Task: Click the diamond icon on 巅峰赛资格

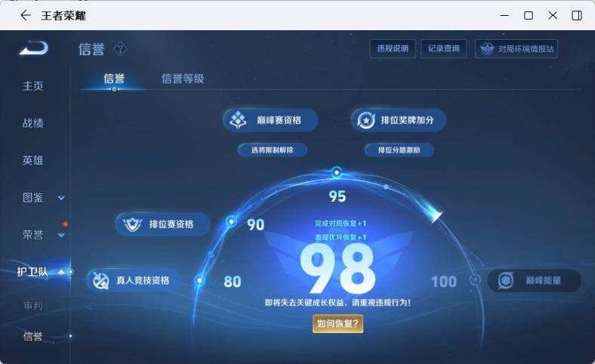Action: click(x=238, y=120)
